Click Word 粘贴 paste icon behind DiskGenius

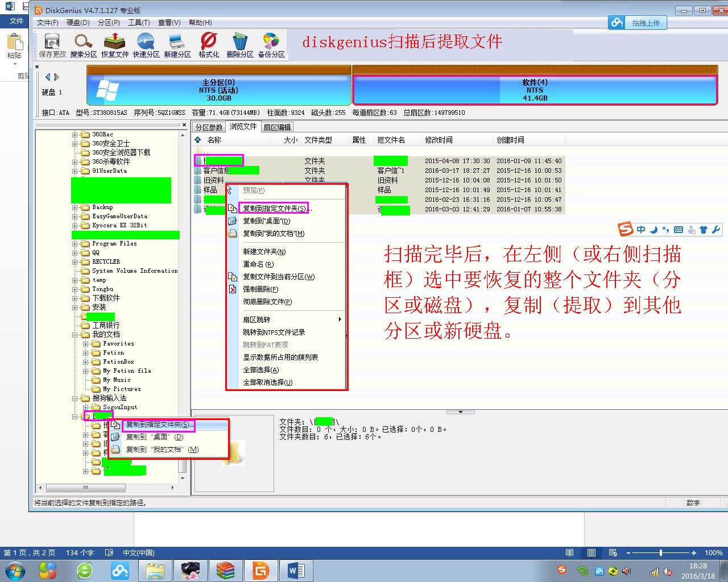(14, 43)
